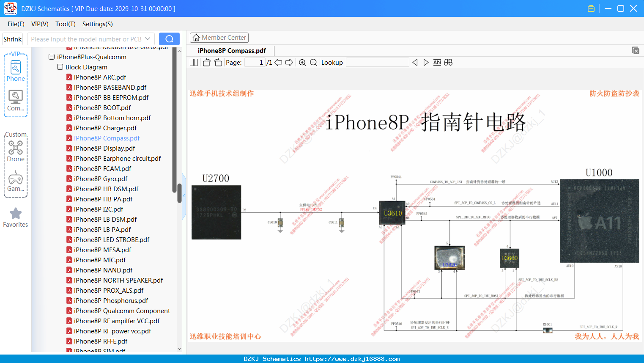The height and width of the screenshot is (363, 644).
Task: Click the Shrink button
Action: 13,39
